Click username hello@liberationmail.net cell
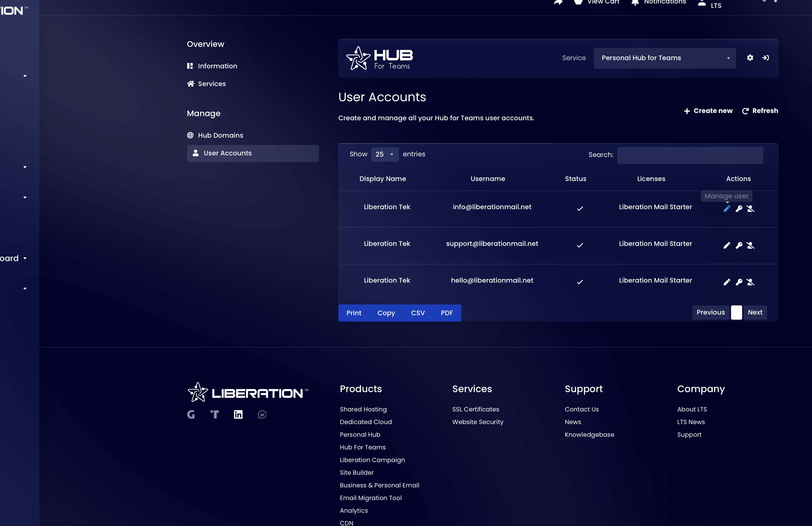Screen dimensions: 812x526 (492, 280)
